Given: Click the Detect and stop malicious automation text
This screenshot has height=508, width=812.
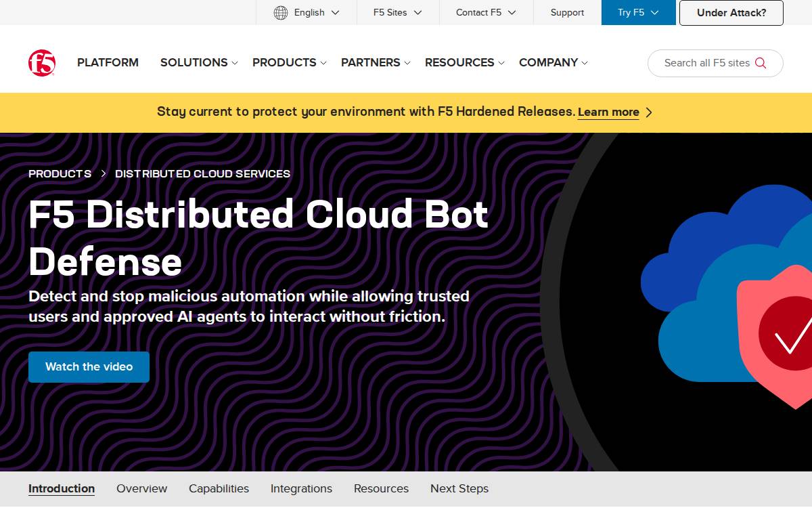Looking at the screenshot, I should pyautogui.click(x=249, y=306).
